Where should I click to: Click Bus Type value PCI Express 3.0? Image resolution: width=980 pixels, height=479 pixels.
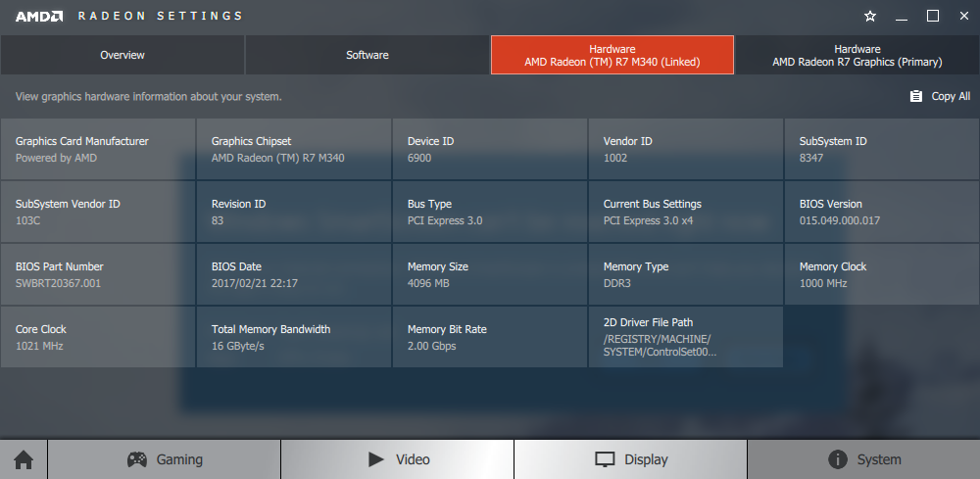[445, 220]
